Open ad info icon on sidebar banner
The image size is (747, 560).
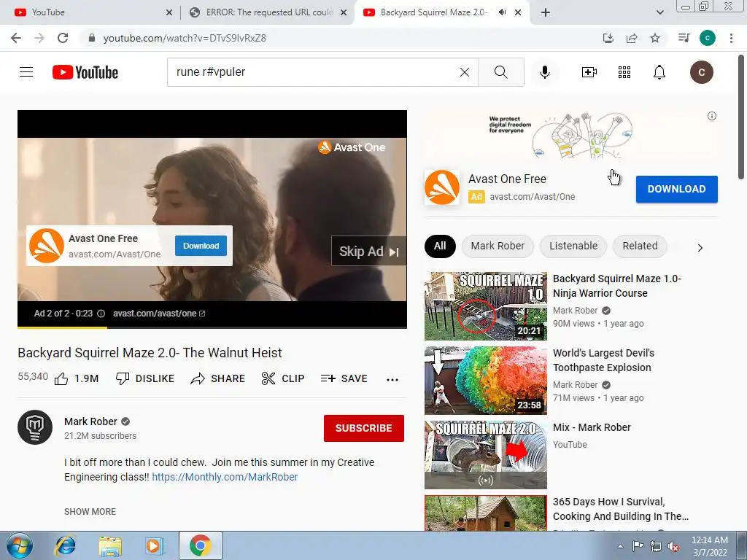pos(712,116)
